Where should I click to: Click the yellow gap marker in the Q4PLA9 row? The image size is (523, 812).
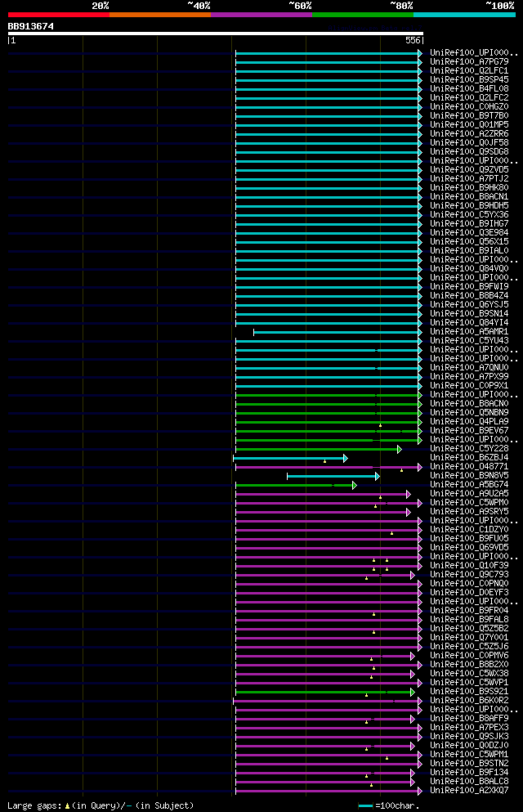tap(380, 426)
